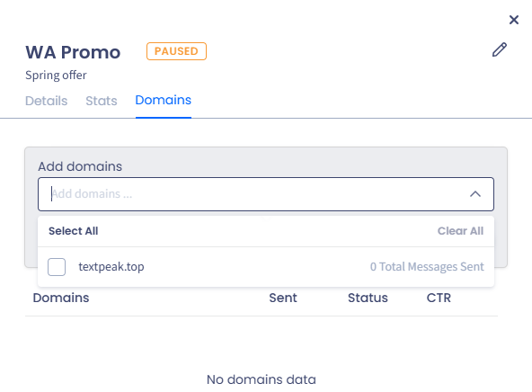Viewport: 532px width, 392px height.
Task: Select the Domains tab
Action: click(164, 100)
